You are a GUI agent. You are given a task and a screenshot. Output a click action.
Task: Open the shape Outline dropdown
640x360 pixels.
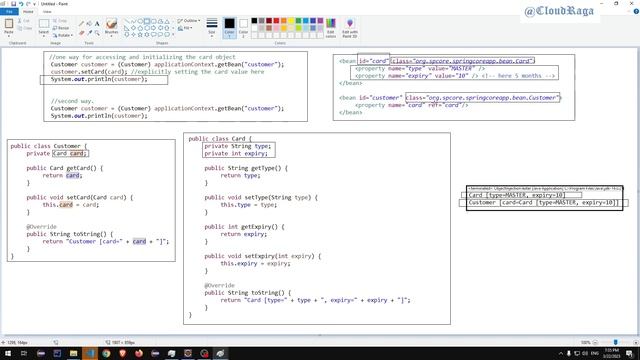(189, 21)
